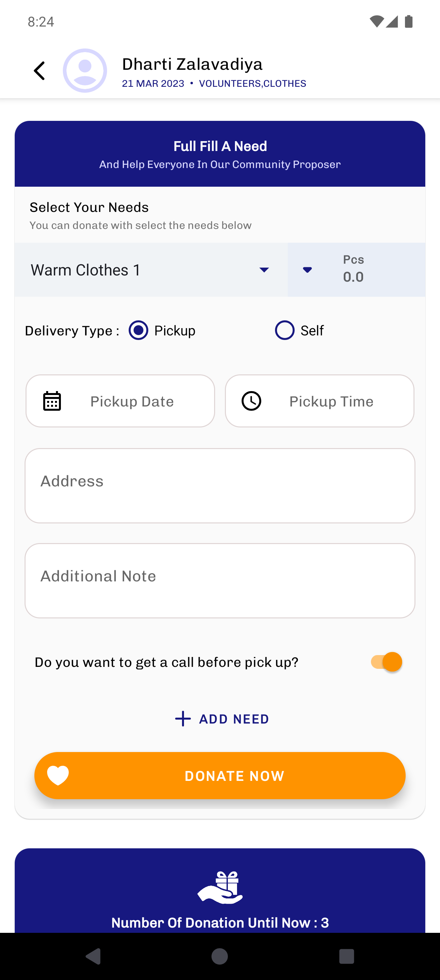Open the Pcs unit dropdown arrow
This screenshot has height=980, width=440.
coord(307,270)
